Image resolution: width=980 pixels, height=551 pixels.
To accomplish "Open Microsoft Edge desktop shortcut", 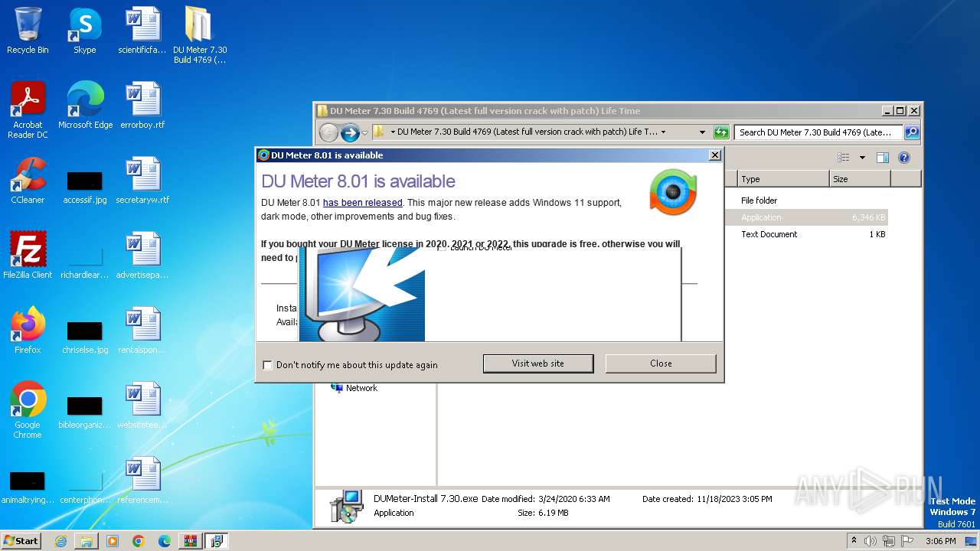I will [85, 106].
